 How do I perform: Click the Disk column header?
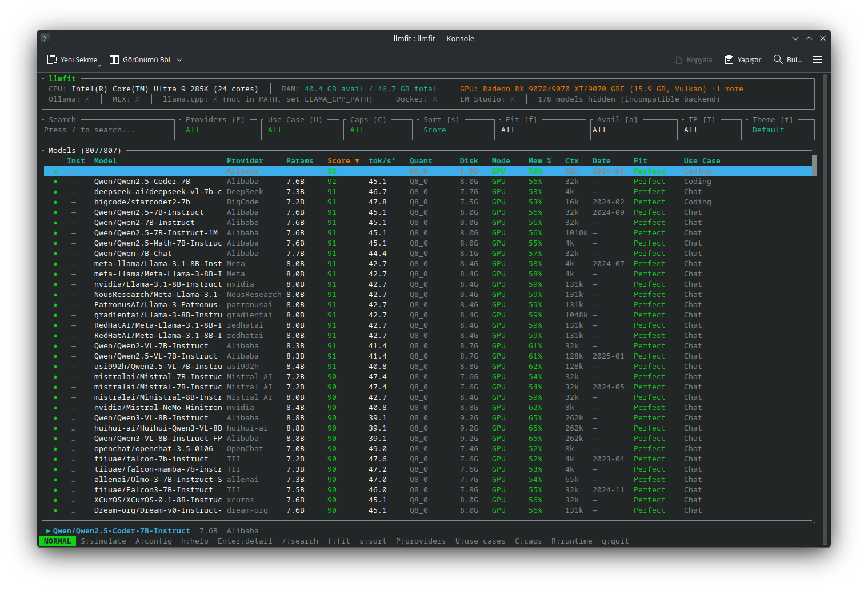point(469,161)
